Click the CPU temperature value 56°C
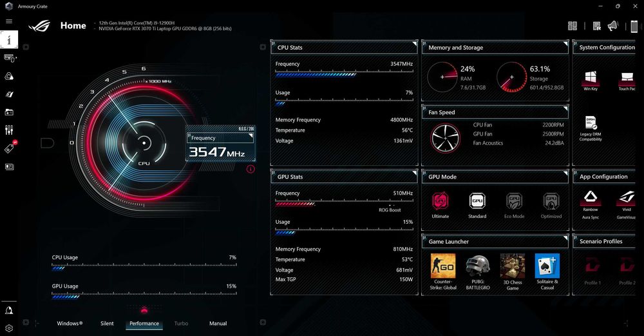Screen dimensions: 644x336 [407, 130]
